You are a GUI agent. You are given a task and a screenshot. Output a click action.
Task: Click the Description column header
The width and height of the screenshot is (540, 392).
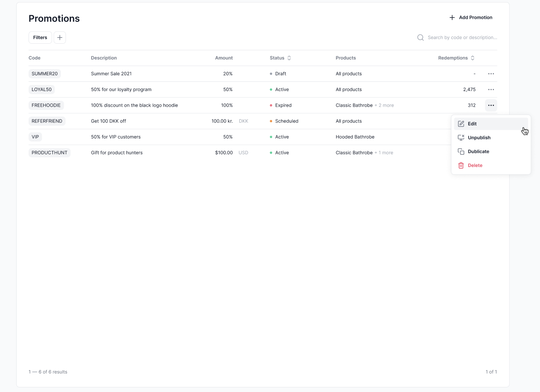click(104, 58)
